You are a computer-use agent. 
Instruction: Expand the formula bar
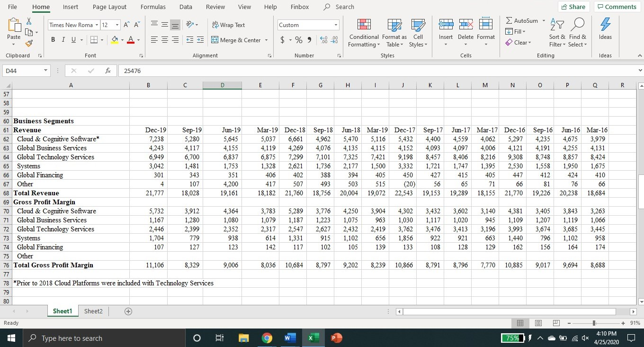(640, 71)
